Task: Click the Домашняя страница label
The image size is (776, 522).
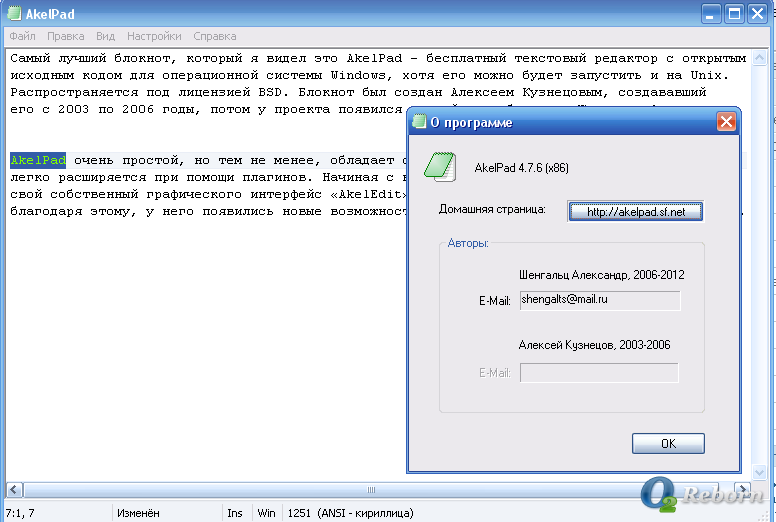Action: (492, 209)
